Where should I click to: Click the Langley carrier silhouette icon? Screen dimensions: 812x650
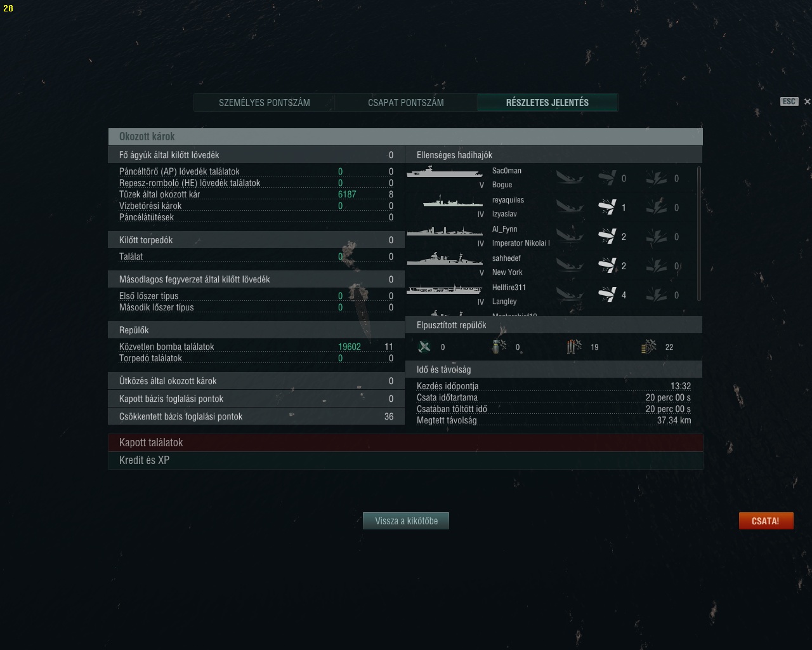[445, 289]
